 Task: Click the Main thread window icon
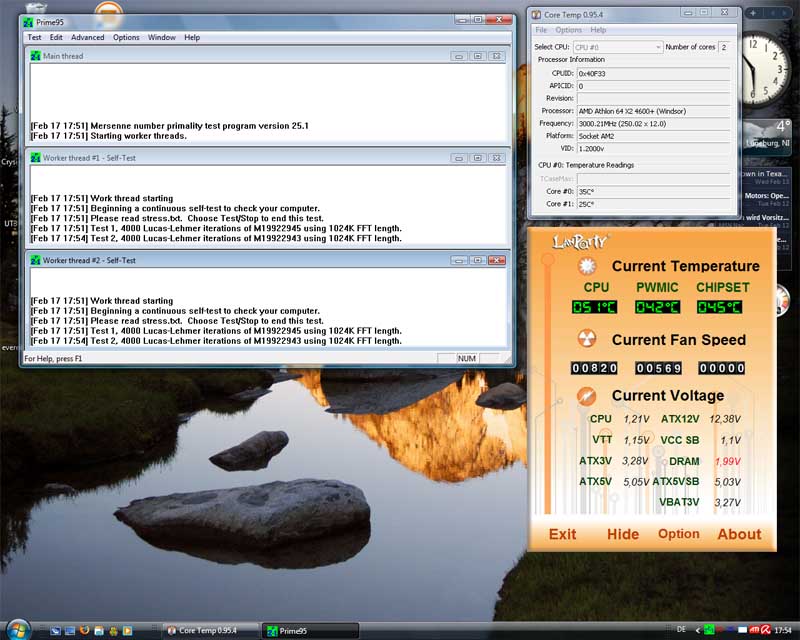[35, 56]
